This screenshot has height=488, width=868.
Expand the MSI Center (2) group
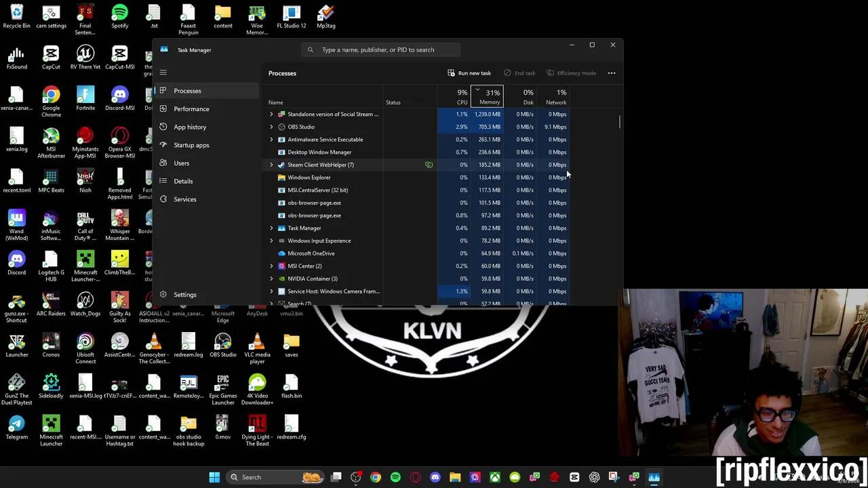click(x=271, y=266)
